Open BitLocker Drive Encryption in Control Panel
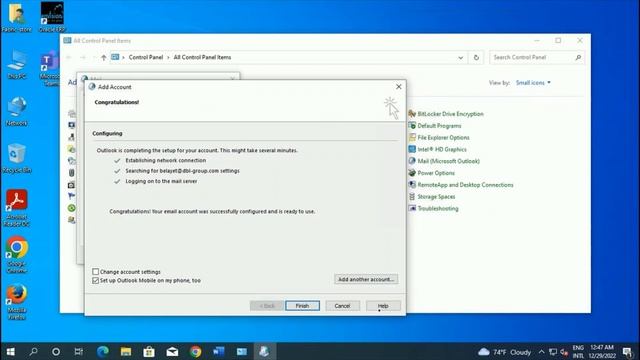The width and height of the screenshot is (640, 360). pos(450,114)
